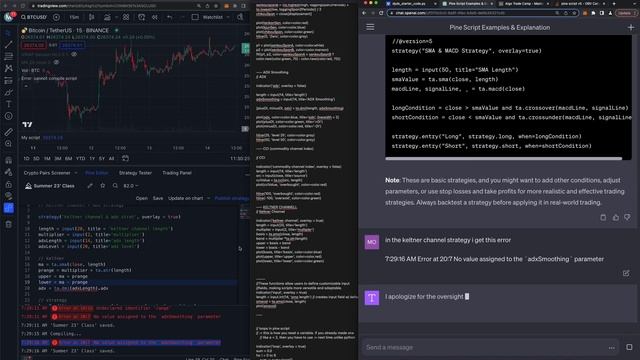
Task: Toggle the magnet mode icon
Action: [9, 160]
